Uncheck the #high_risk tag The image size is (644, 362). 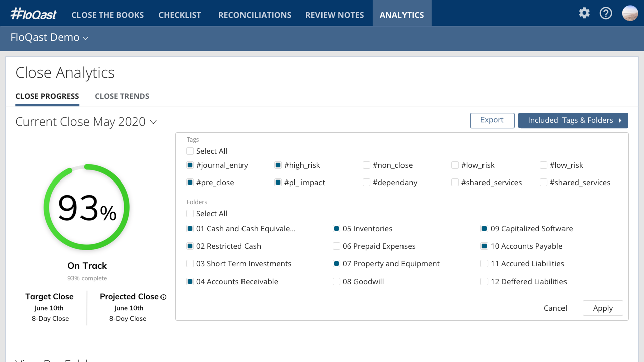click(x=278, y=165)
